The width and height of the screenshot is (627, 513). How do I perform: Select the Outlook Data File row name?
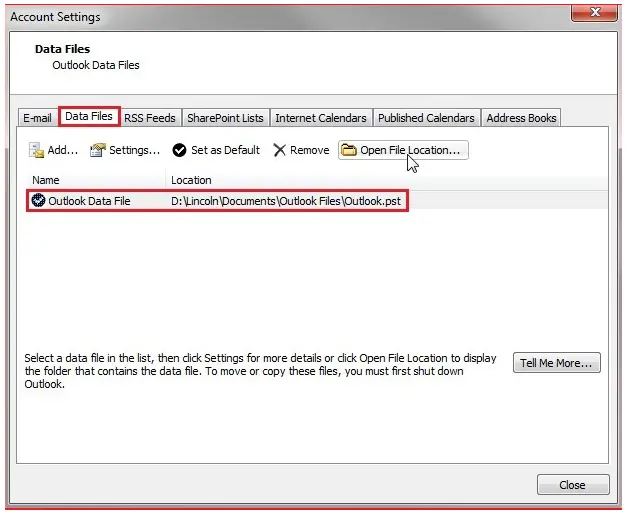click(89, 201)
